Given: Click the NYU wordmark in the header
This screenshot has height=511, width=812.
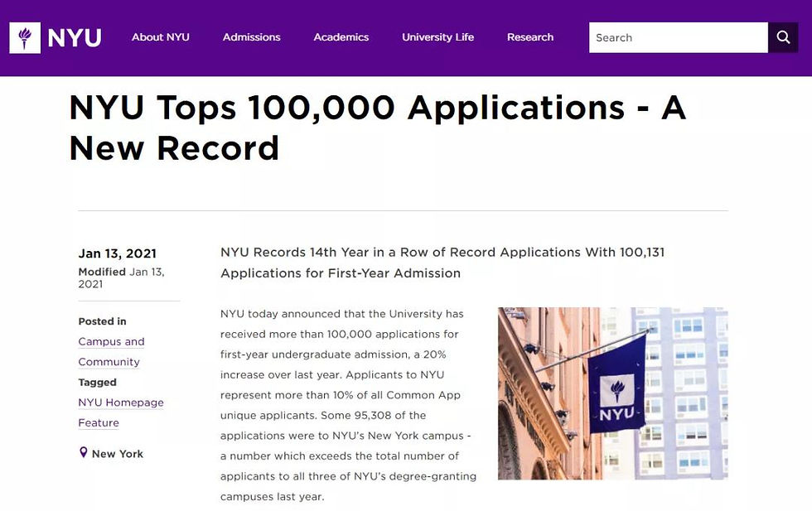Looking at the screenshot, I should [x=75, y=38].
